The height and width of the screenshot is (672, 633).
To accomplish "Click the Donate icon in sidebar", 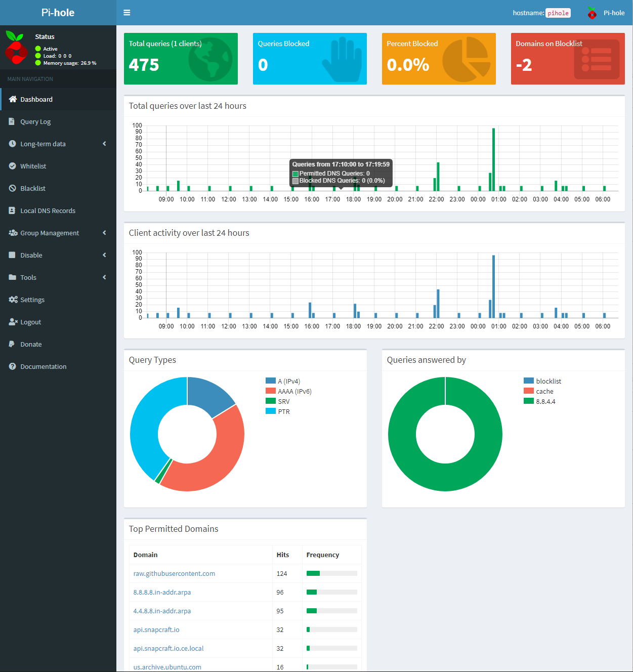I will 12,344.
